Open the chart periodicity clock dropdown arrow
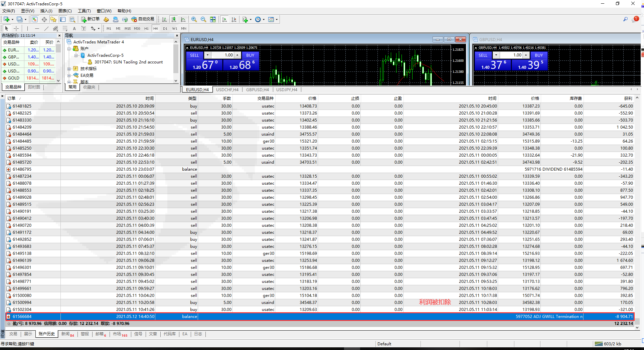 pyautogui.click(x=264, y=20)
